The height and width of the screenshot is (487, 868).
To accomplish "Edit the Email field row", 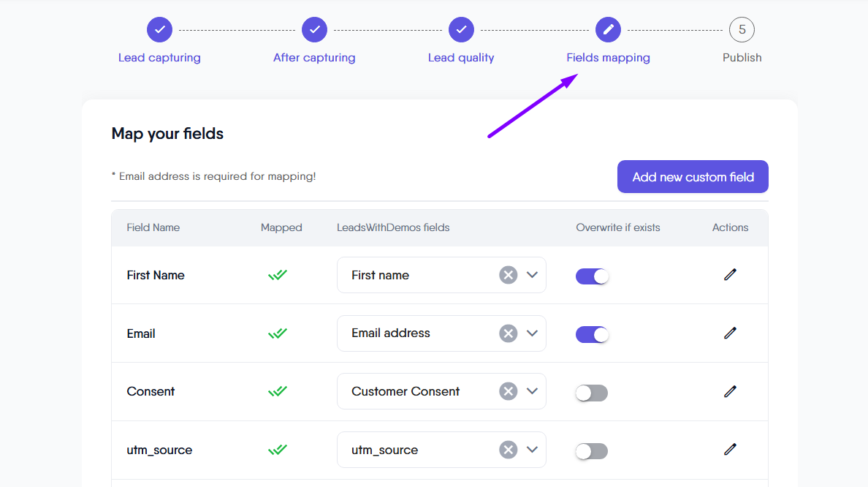I will (x=730, y=333).
